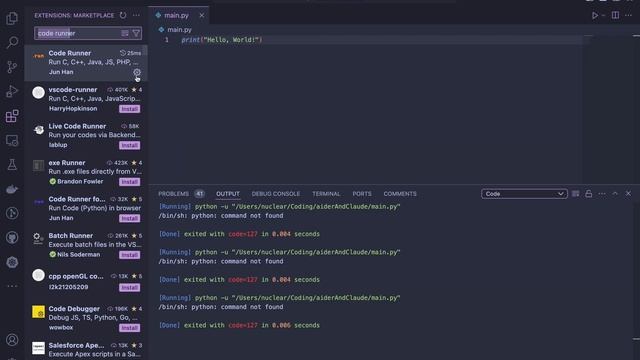Toggle the output scroll lock
Image resolution: width=640 pixels, height=360 pixels.
click(x=589, y=194)
